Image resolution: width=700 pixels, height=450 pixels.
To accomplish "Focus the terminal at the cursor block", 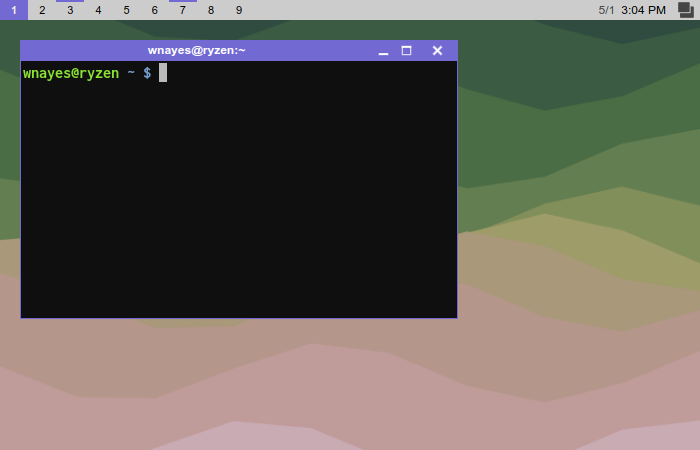I will point(163,73).
